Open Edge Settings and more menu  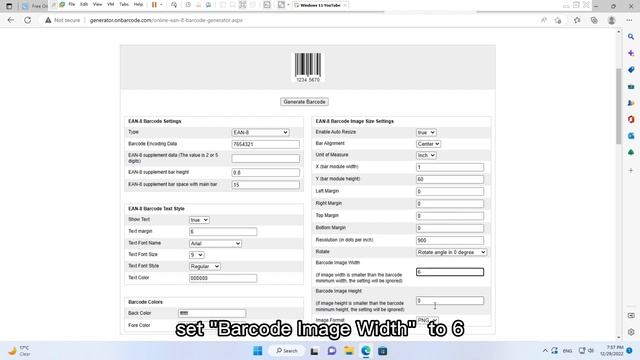pos(629,20)
